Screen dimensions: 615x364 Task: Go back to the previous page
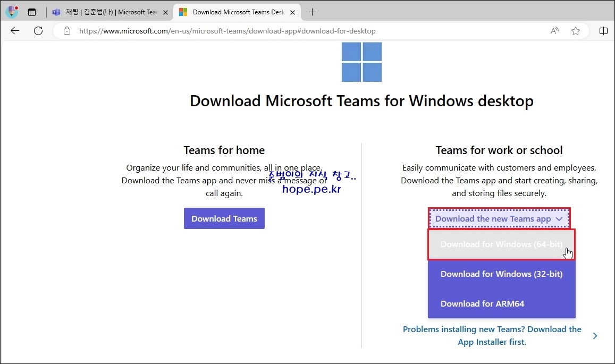coord(15,31)
